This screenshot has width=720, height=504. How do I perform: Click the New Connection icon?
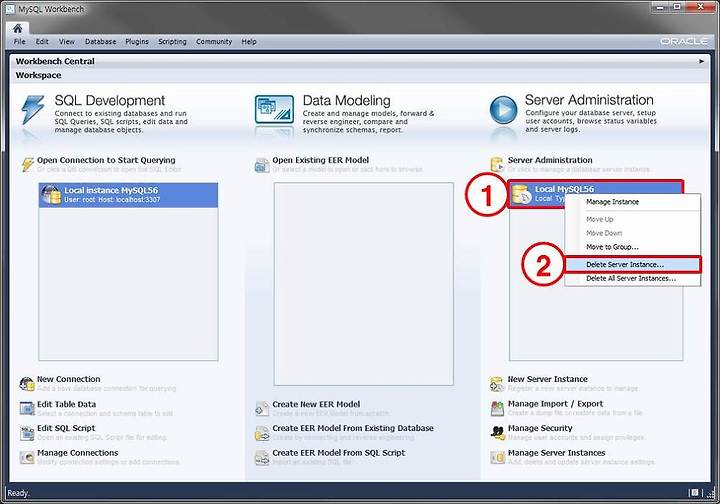27,384
